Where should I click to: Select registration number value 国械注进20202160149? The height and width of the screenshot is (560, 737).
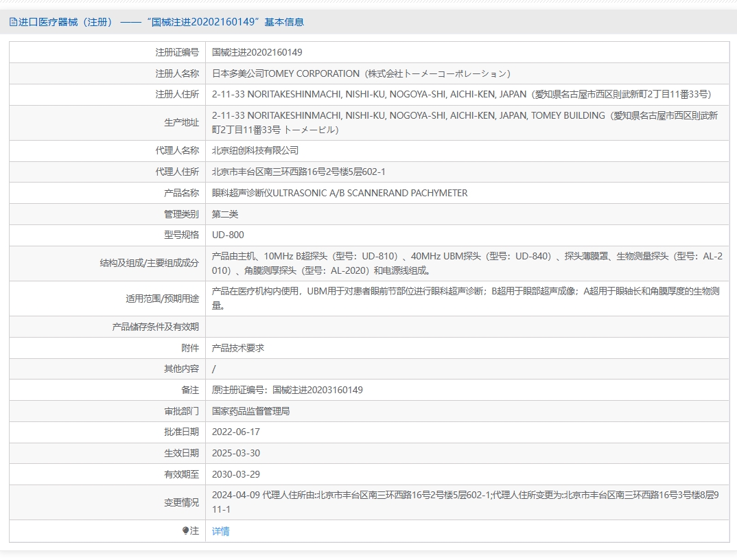pyautogui.click(x=257, y=52)
